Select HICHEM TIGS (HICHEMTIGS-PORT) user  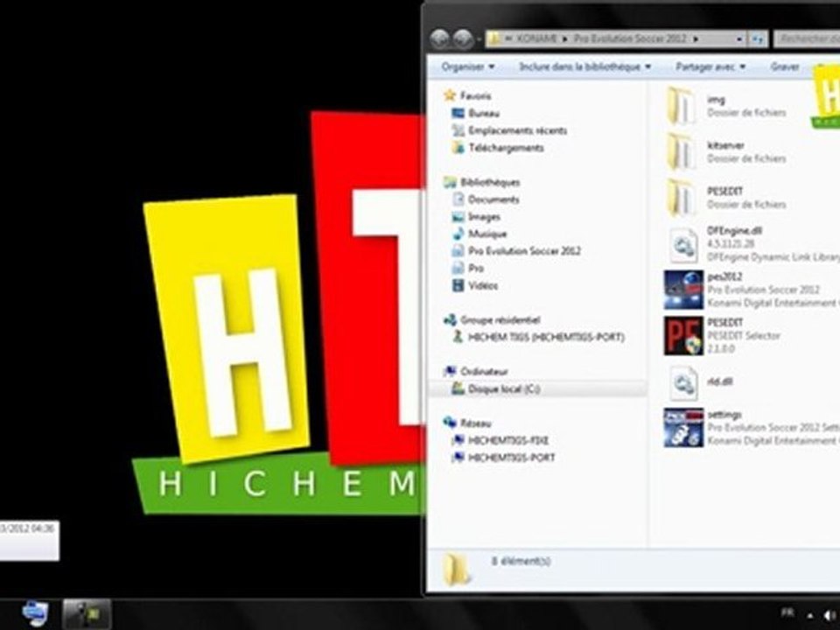tap(546, 337)
